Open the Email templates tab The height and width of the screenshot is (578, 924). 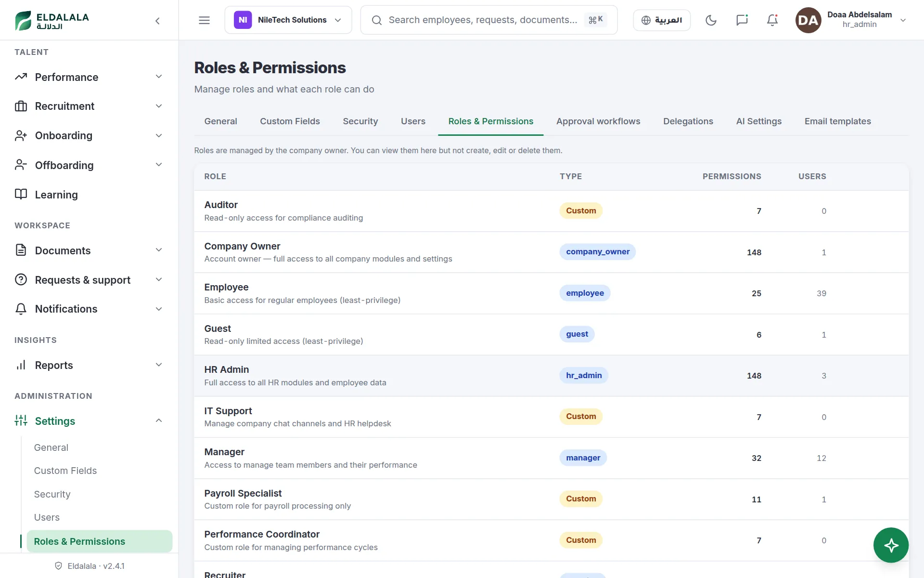[x=837, y=121]
